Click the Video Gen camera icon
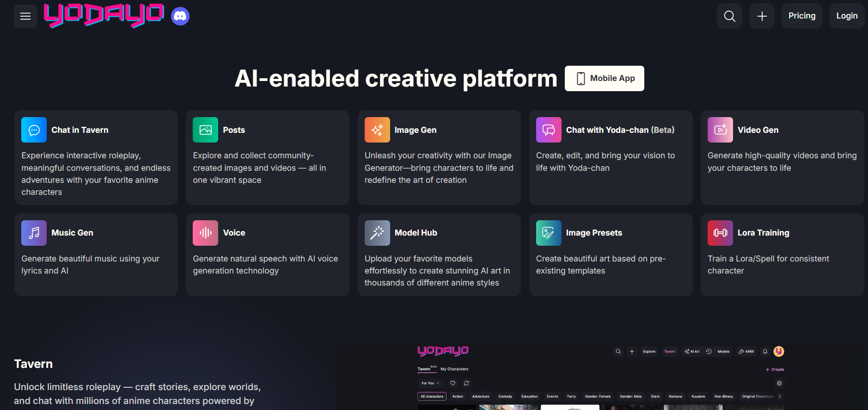Image resolution: width=868 pixels, height=410 pixels. coord(720,130)
